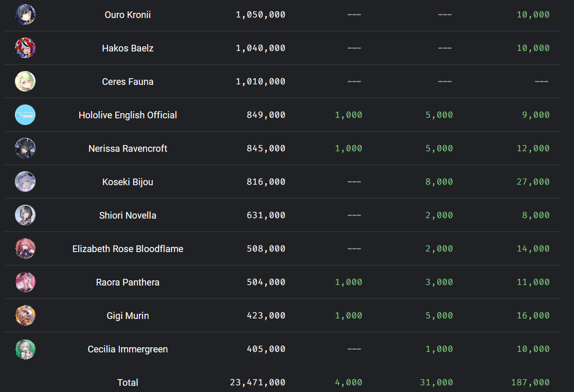The height and width of the screenshot is (392, 574).
Task: Click Elizabeth Rose Bloodflame's 14,000 gain
Action: 533,248
